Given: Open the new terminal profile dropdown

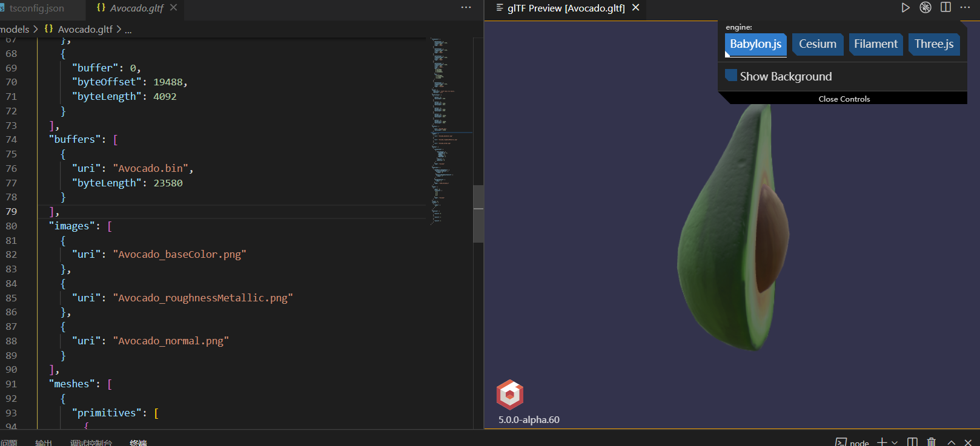Looking at the screenshot, I should [895, 443].
